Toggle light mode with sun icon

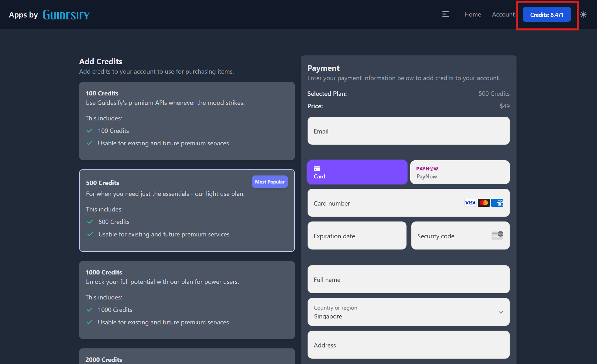pyautogui.click(x=583, y=14)
